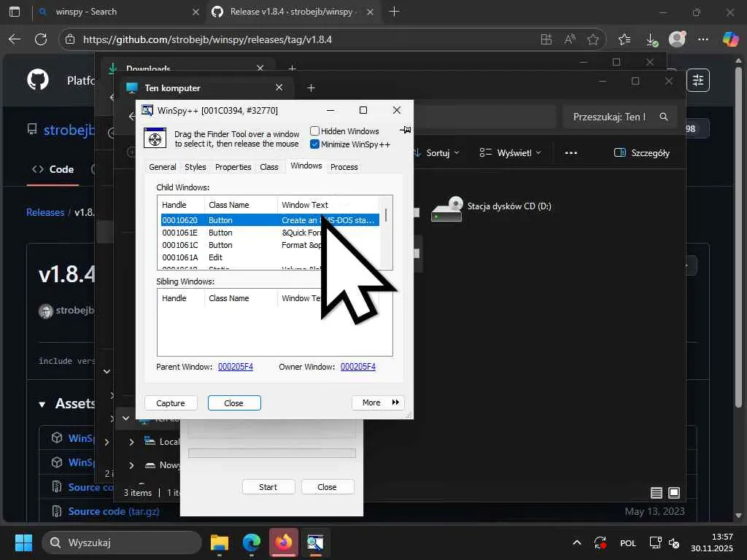Collapse the Assets section triangle

tap(42, 404)
